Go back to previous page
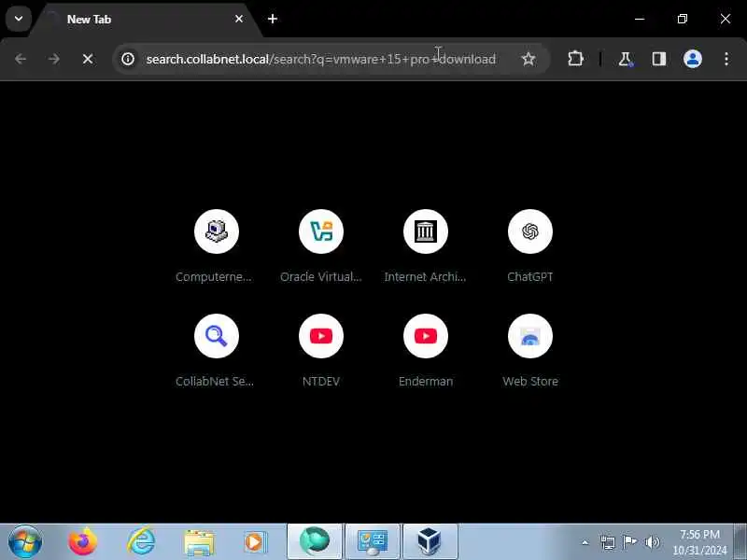This screenshot has width=747, height=560. click(x=21, y=59)
